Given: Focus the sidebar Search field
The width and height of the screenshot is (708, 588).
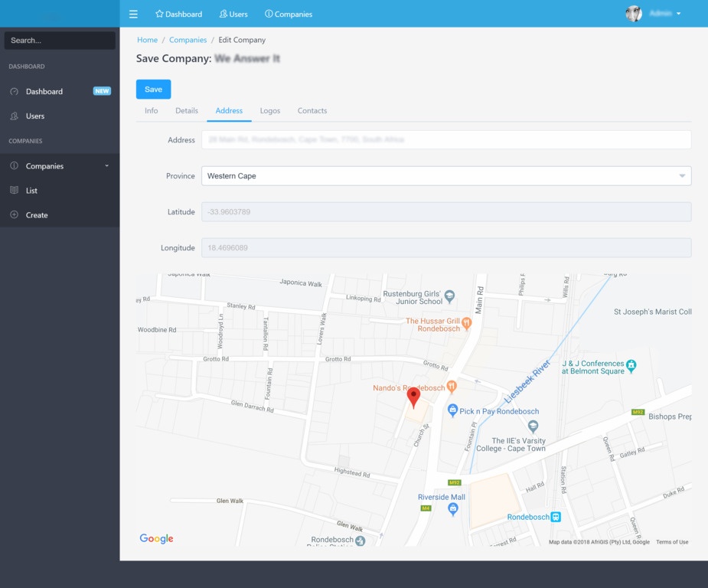Looking at the screenshot, I should pyautogui.click(x=60, y=40).
